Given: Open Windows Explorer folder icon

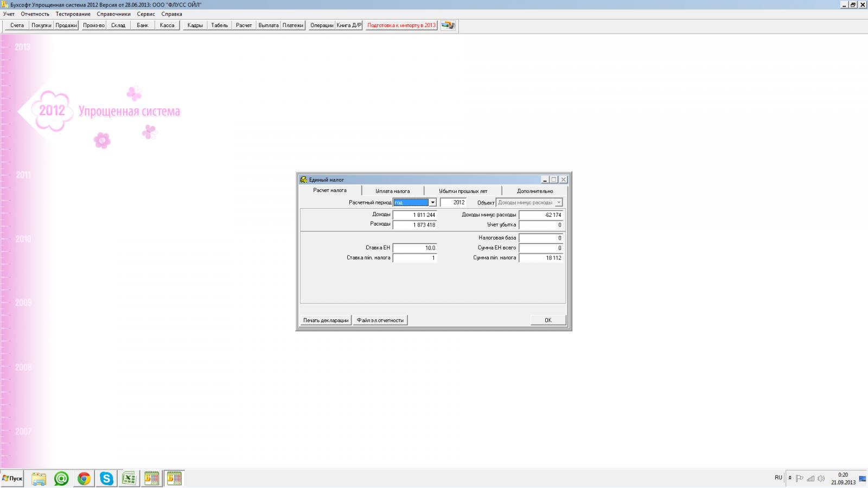Looking at the screenshot, I should tap(39, 478).
